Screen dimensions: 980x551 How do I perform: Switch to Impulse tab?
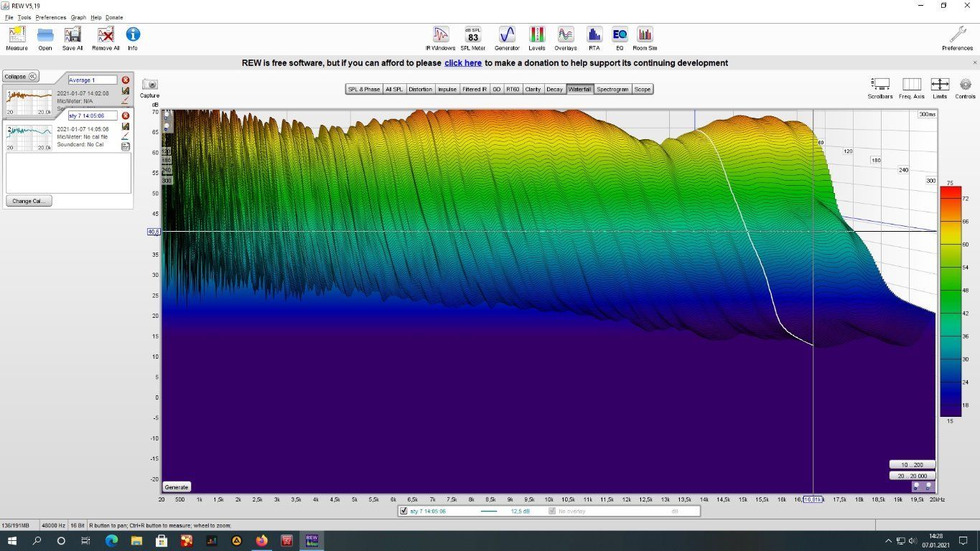(x=447, y=90)
